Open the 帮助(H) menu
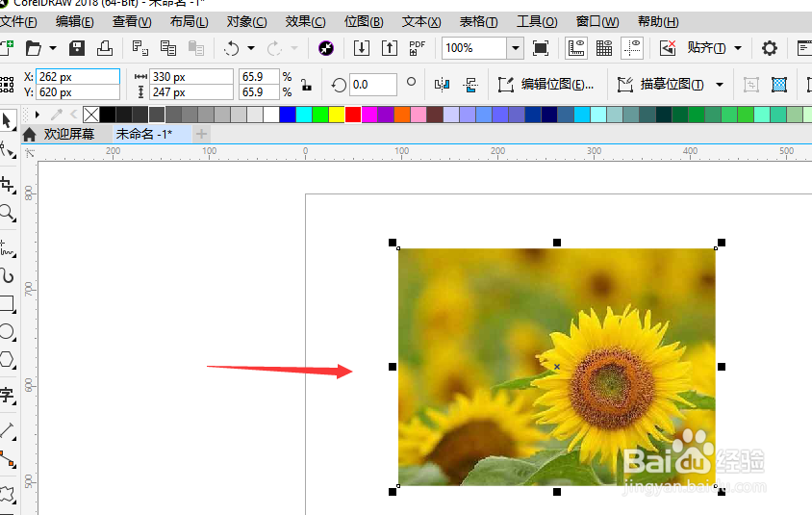This screenshot has height=515, width=812. coord(658,22)
